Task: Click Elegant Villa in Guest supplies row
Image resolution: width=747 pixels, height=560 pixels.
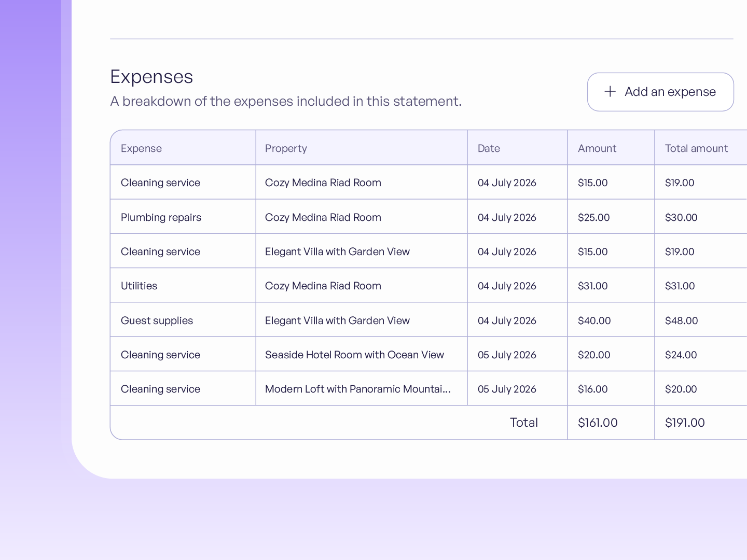Action: pyautogui.click(x=337, y=320)
